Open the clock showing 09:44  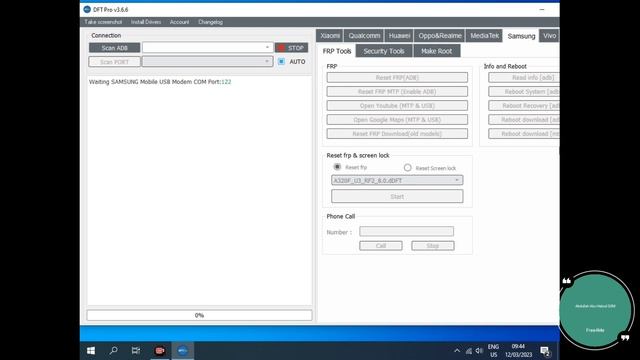[x=518, y=351]
